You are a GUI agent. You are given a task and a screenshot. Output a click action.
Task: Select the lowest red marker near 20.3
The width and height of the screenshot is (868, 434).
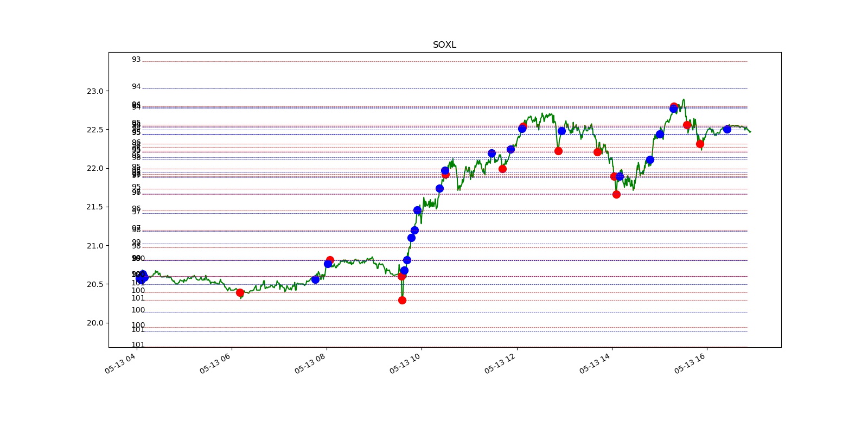click(402, 300)
